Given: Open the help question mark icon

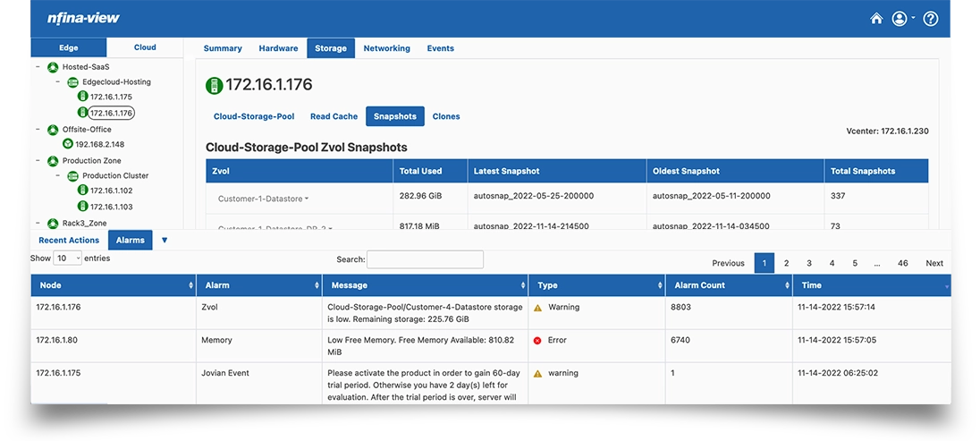Looking at the screenshot, I should click(x=930, y=19).
